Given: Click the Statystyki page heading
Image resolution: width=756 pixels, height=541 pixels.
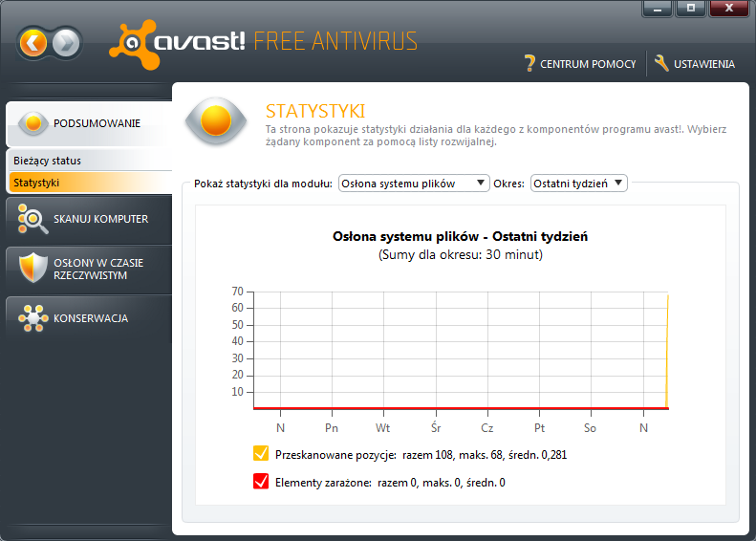Looking at the screenshot, I should (x=315, y=112).
